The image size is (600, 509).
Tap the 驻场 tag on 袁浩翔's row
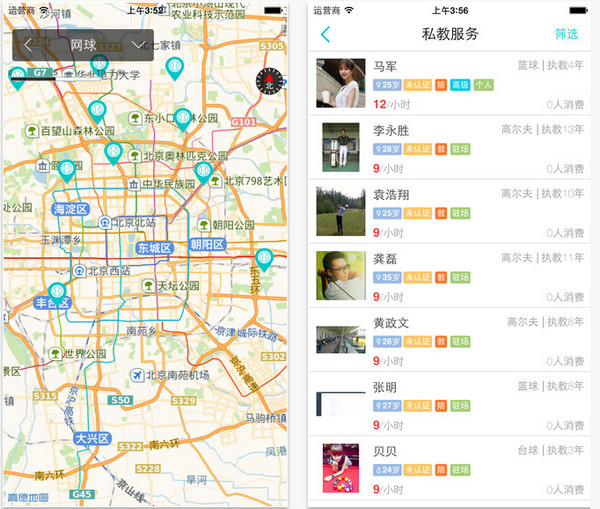tap(460, 213)
